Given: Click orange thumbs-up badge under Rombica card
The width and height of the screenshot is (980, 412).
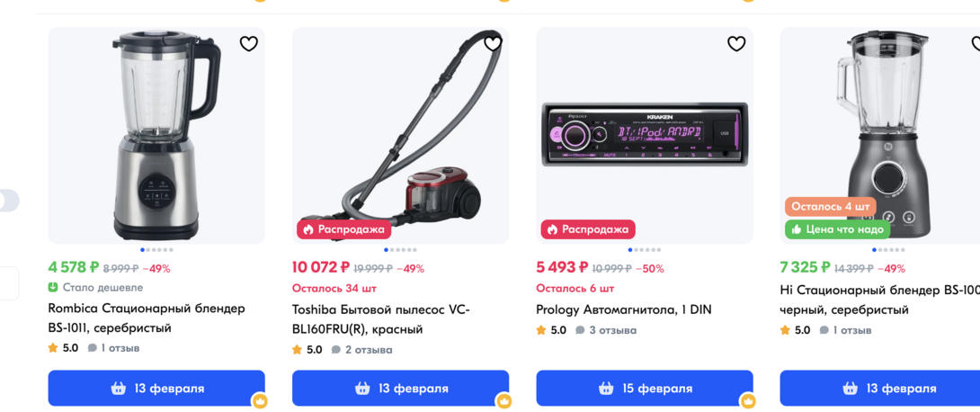Looking at the screenshot, I should coord(260,401).
